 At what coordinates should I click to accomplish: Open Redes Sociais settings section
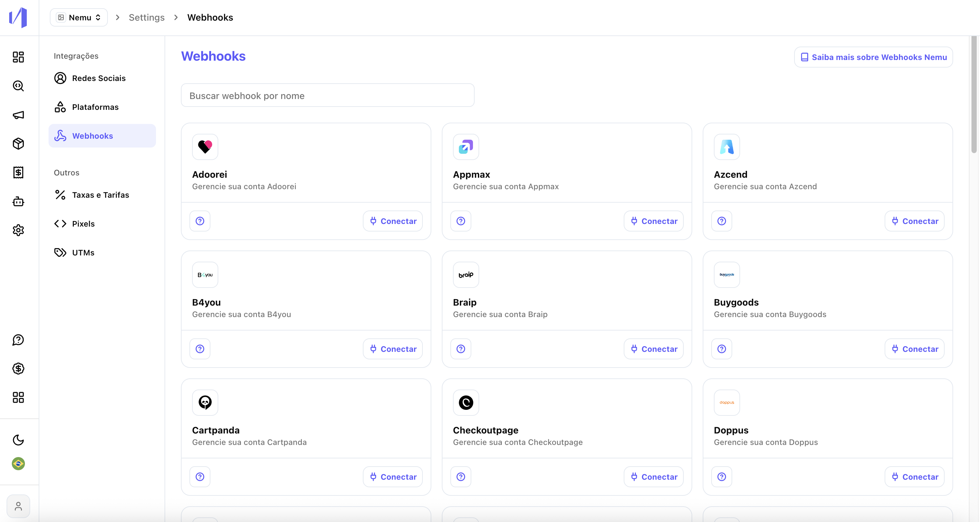[x=102, y=78]
